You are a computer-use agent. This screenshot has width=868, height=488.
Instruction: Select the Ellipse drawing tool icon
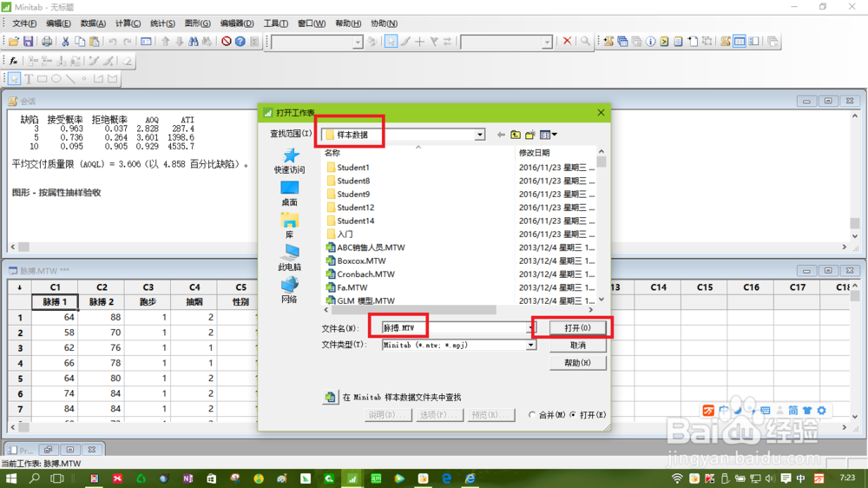tap(56, 79)
